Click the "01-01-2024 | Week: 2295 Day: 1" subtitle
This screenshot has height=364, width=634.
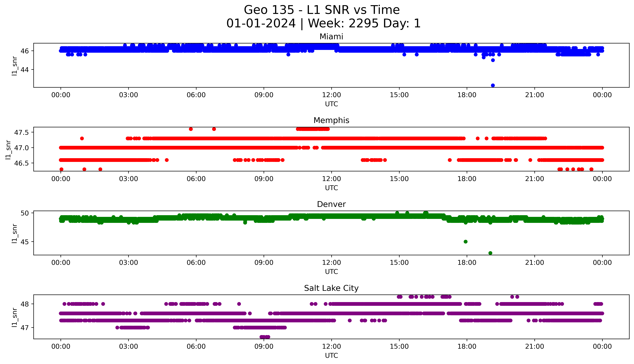click(323, 24)
